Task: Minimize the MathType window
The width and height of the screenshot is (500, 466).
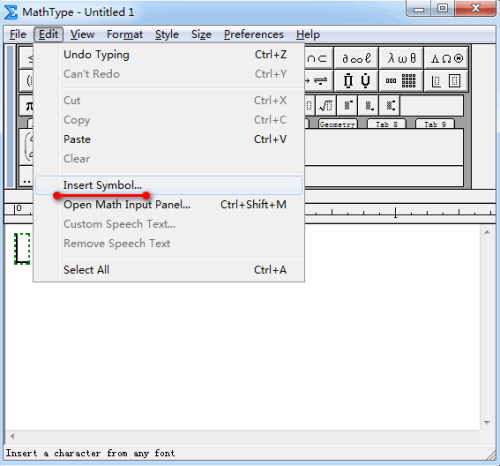Action: [419, 8]
